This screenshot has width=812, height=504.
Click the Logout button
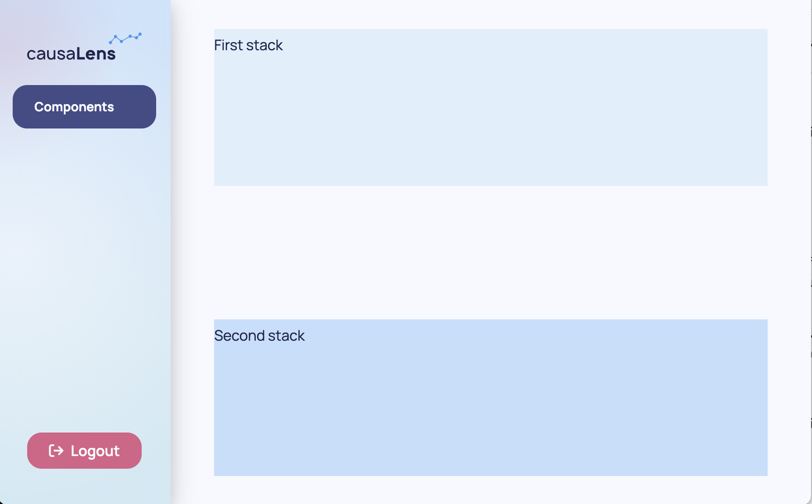(84, 451)
